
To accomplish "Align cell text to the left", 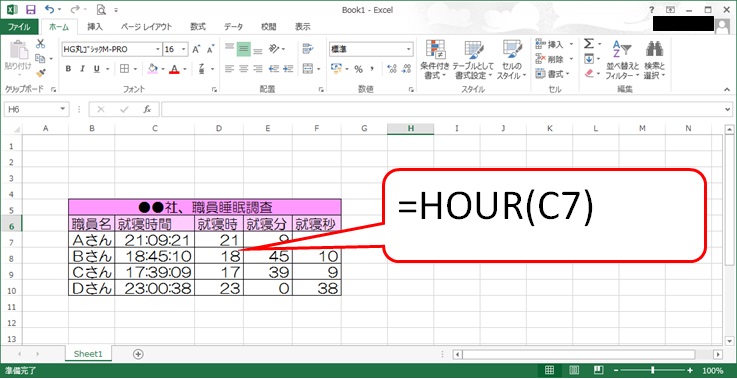I will [x=229, y=69].
